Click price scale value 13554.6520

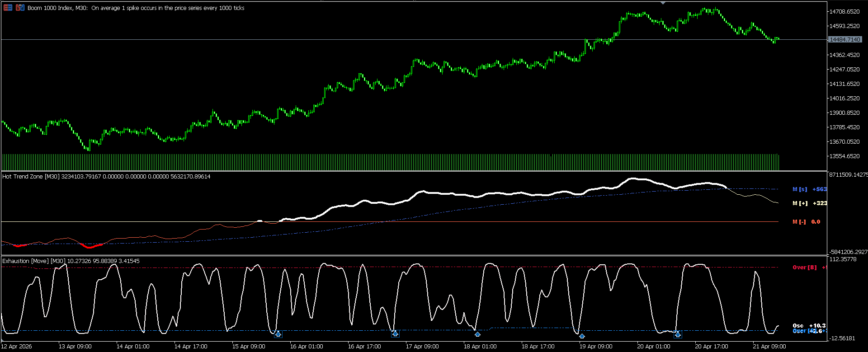pos(844,156)
